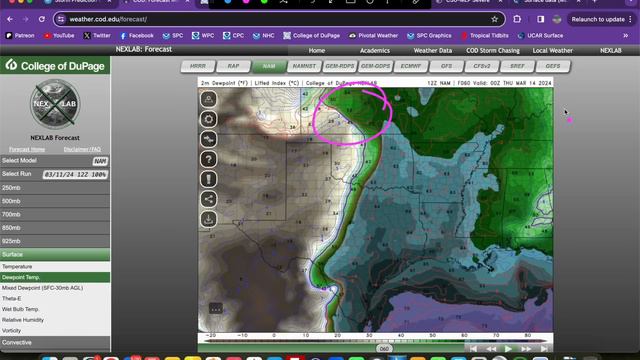The height and width of the screenshot is (360, 640).
Task: Select the SREF model tab
Action: pyautogui.click(x=517, y=66)
